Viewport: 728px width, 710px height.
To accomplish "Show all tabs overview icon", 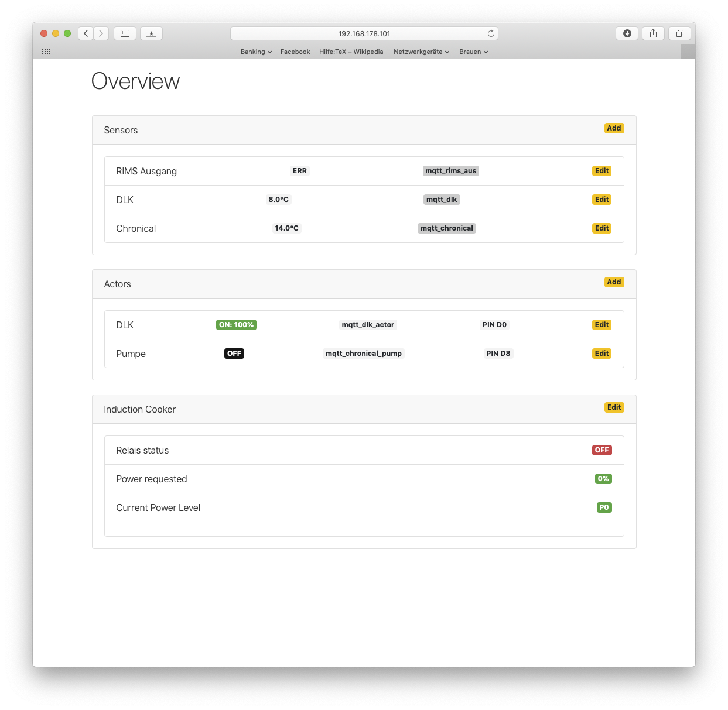I will (x=679, y=33).
